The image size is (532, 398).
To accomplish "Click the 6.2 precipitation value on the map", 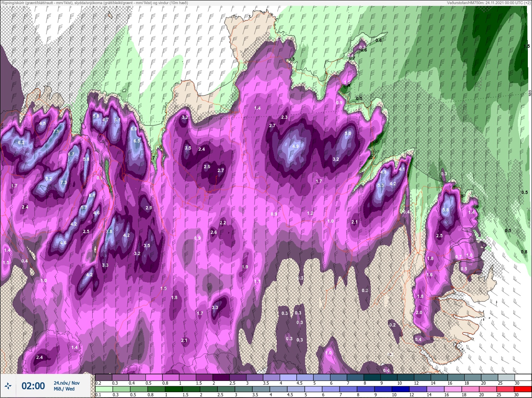I will pos(22,142).
